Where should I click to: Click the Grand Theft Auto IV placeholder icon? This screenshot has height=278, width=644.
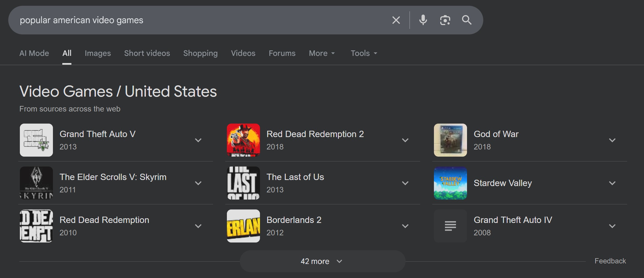[x=450, y=226]
